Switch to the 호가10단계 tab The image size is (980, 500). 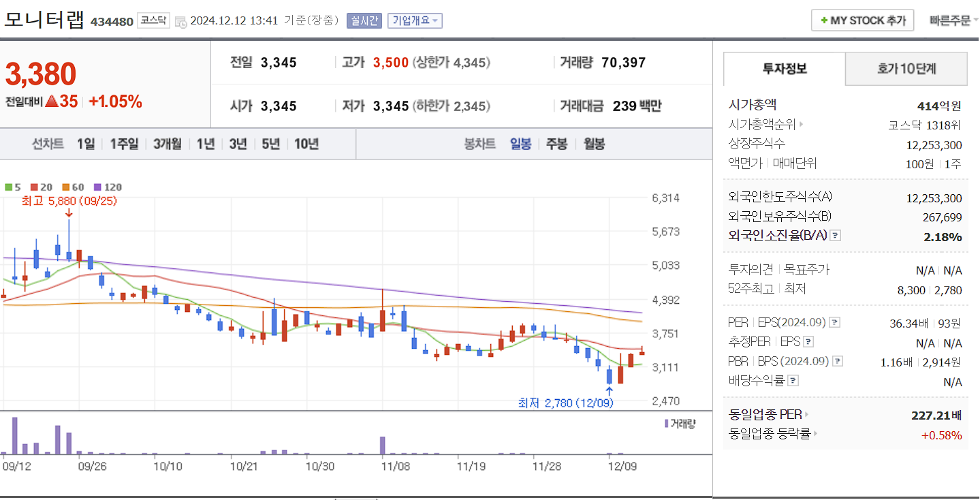coord(906,69)
